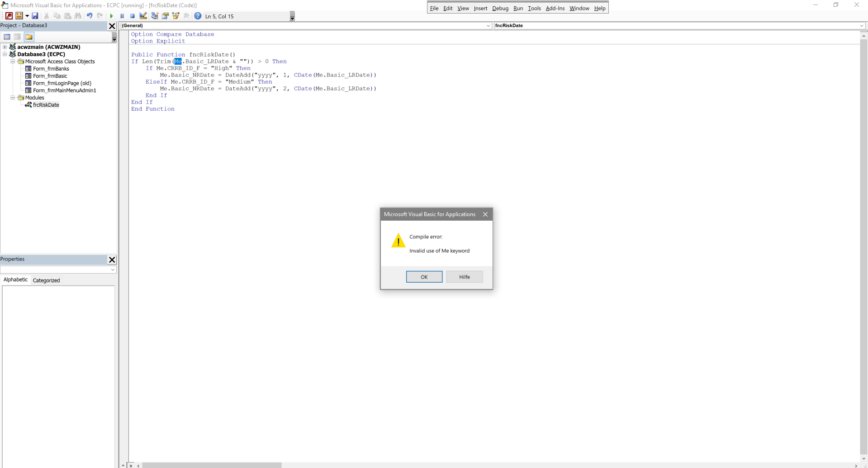Image resolution: width=868 pixels, height=468 pixels.
Task: Collapse the Modules folder
Action: pos(13,98)
